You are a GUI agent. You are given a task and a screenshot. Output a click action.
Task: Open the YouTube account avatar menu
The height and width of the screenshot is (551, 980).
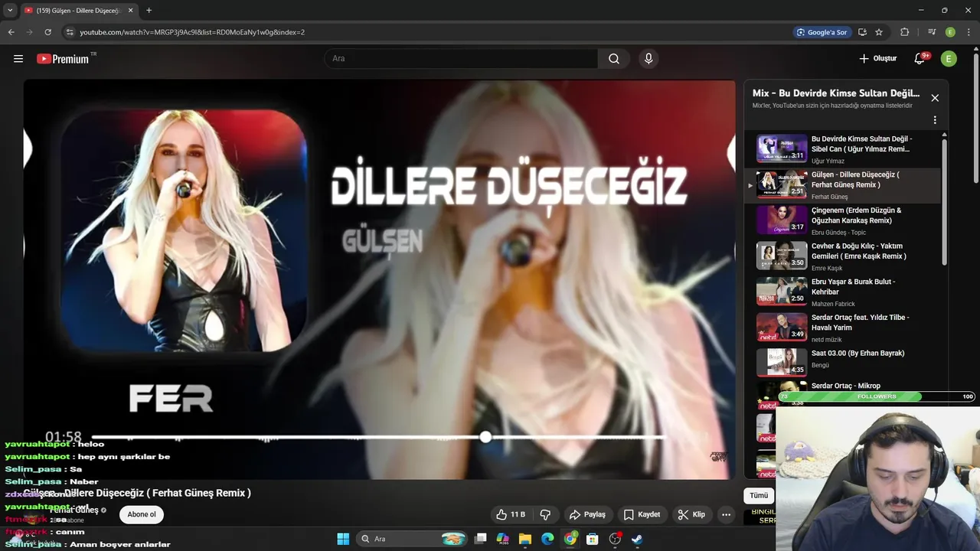click(949, 59)
